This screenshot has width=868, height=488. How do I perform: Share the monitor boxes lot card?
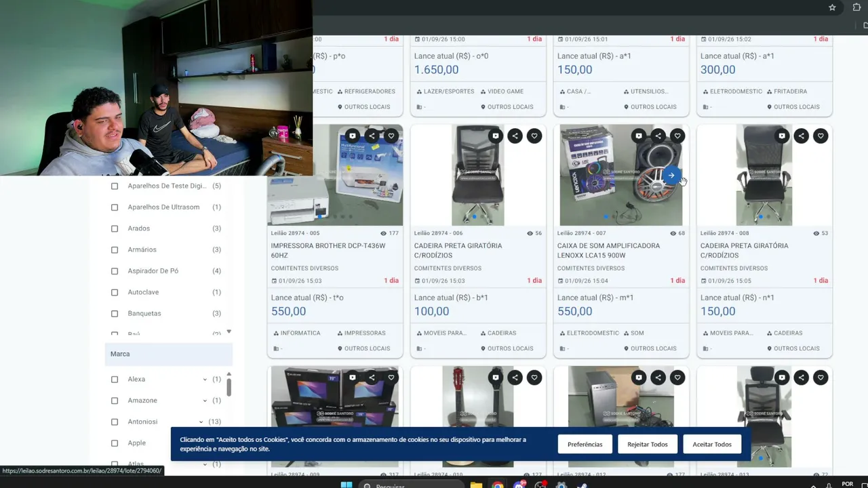click(372, 378)
